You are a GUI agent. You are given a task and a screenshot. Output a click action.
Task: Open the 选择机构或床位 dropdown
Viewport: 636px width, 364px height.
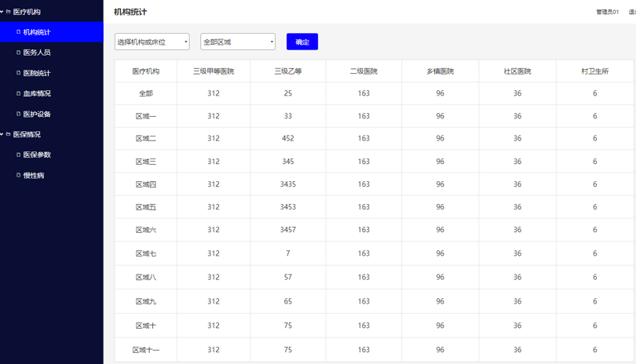(x=152, y=42)
